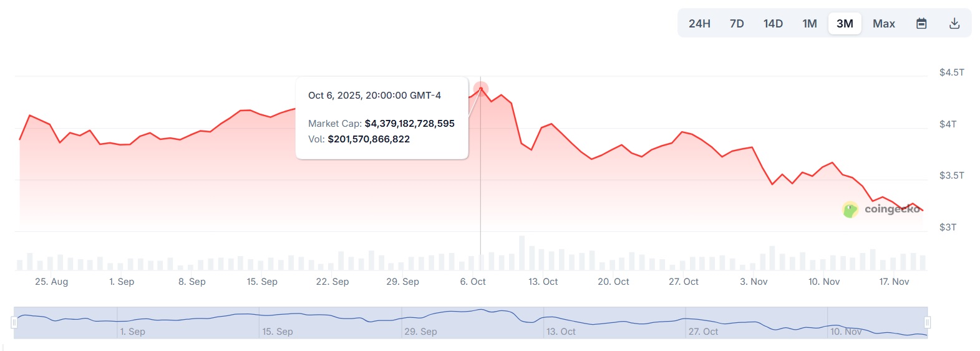980x351 pixels.
Task: Grab the left navigator range handle
Action: click(x=14, y=322)
